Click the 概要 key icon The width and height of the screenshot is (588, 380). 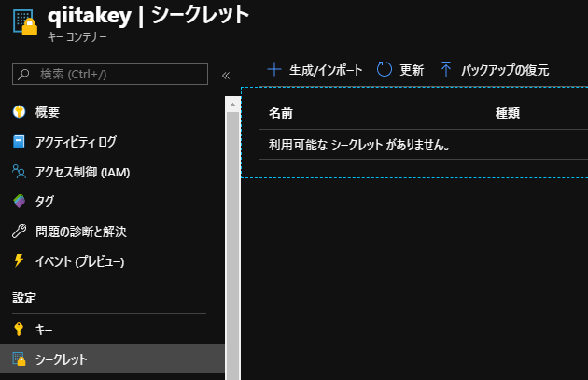click(19, 112)
